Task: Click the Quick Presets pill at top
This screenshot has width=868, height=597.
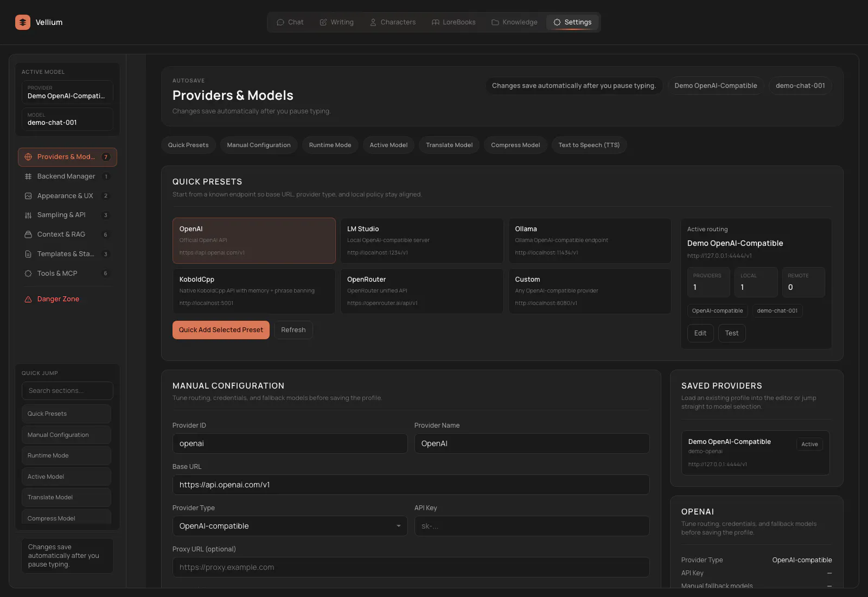Action: (x=188, y=145)
